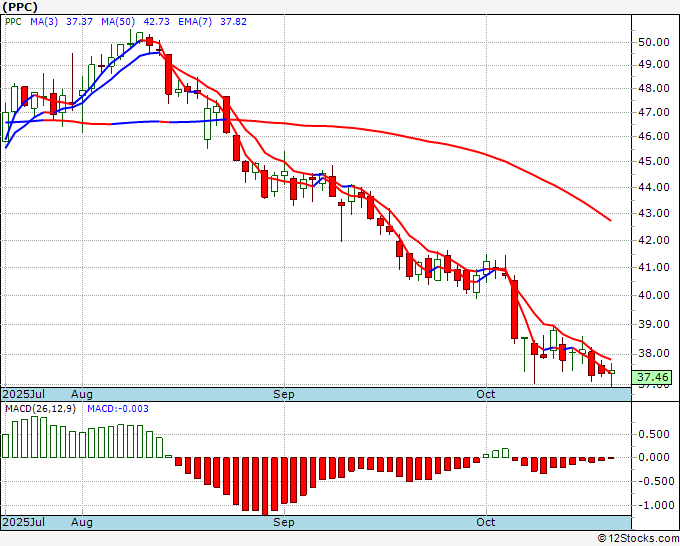Click the MA(50) value 42.73
This screenshot has height=546, width=680.
pyautogui.click(x=157, y=22)
